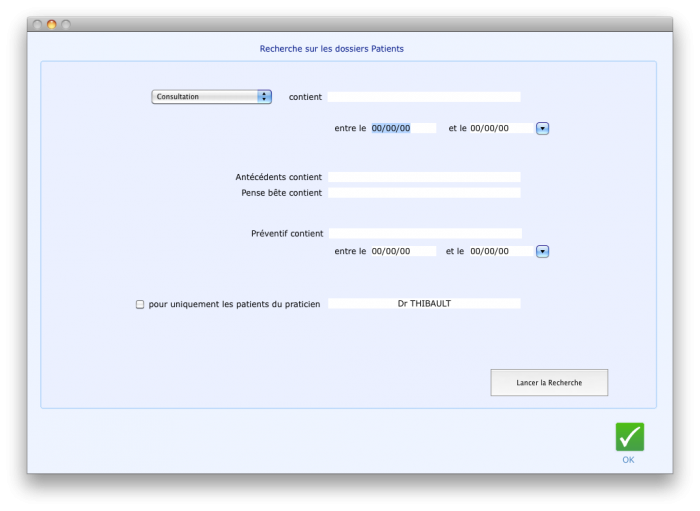The height and width of the screenshot is (511, 700).
Task: Open the date picker arrow beside Préventif dates
Action: 542,251
